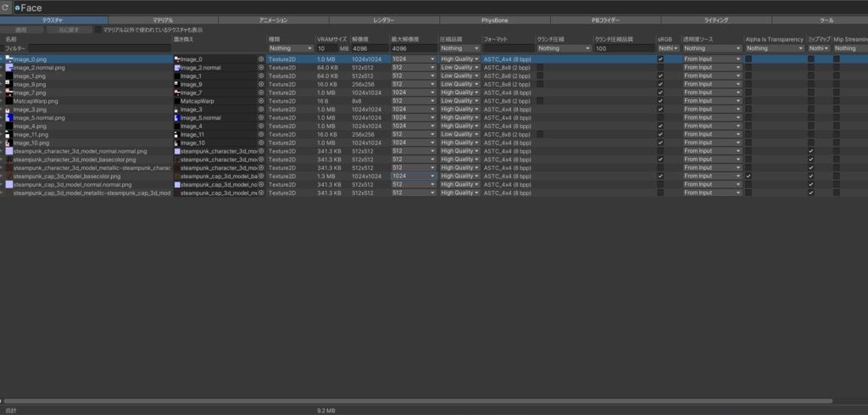
Task: Open the 圧縮品質 filter dropdown
Action: [459, 48]
